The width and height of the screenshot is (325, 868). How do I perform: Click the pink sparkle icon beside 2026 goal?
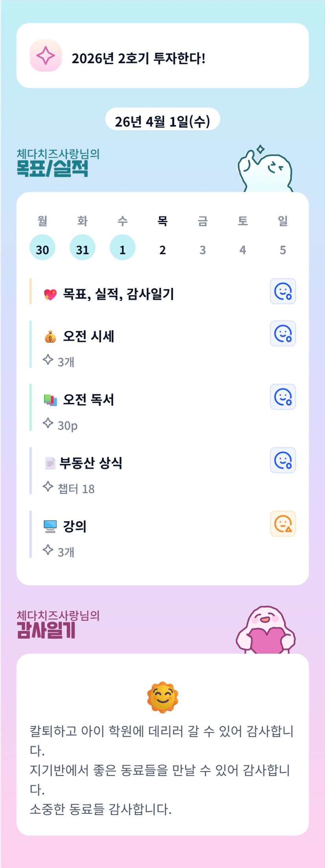tap(46, 55)
